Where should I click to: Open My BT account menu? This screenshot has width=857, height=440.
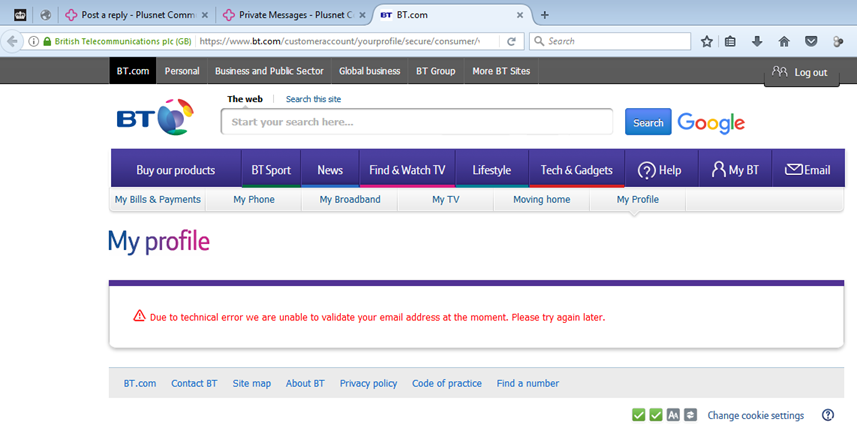735,170
